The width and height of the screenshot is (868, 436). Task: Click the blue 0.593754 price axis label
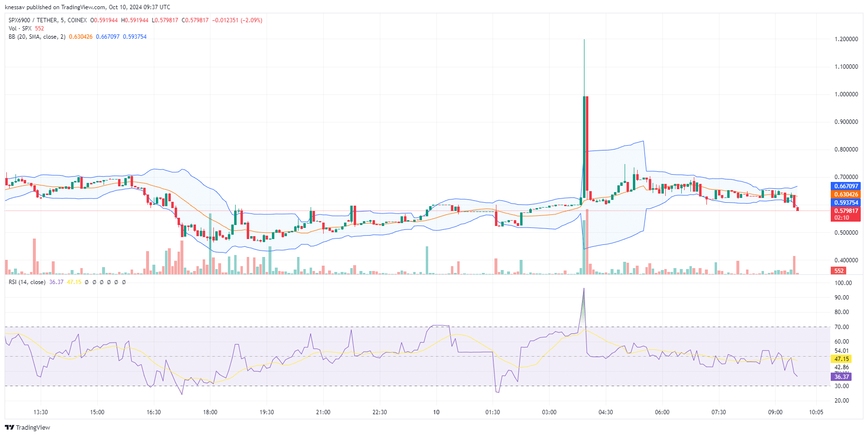tap(846, 203)
